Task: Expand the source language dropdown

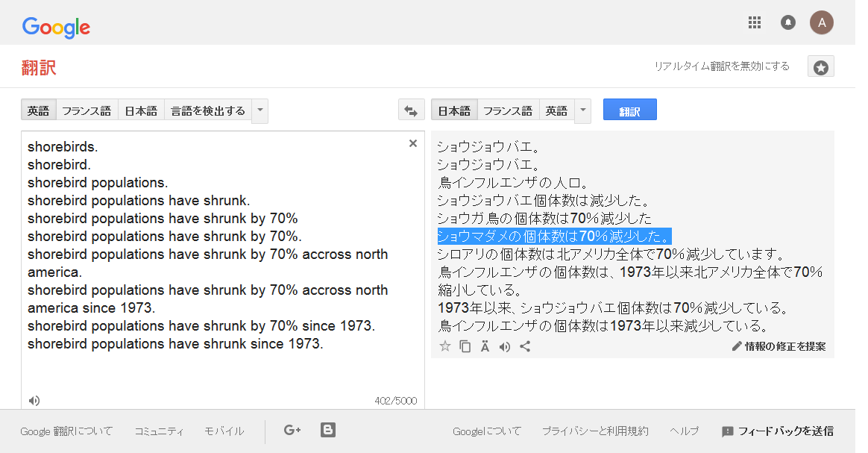Action: (260, 110)
